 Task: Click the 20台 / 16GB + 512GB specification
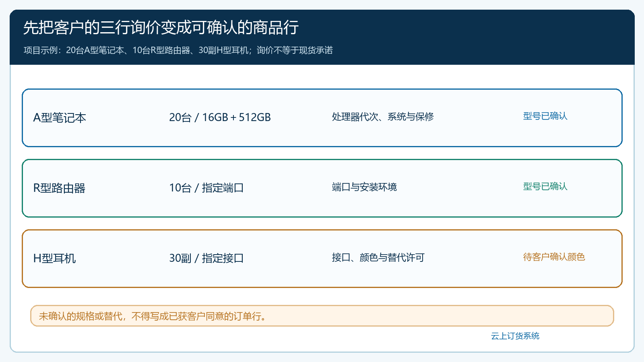220,117
